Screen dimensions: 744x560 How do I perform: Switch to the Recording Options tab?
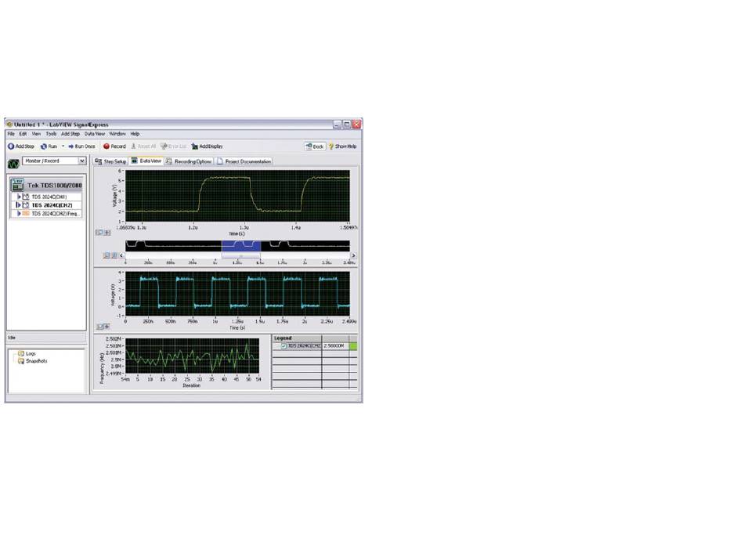pyautogui.click(x=189, y=161)
